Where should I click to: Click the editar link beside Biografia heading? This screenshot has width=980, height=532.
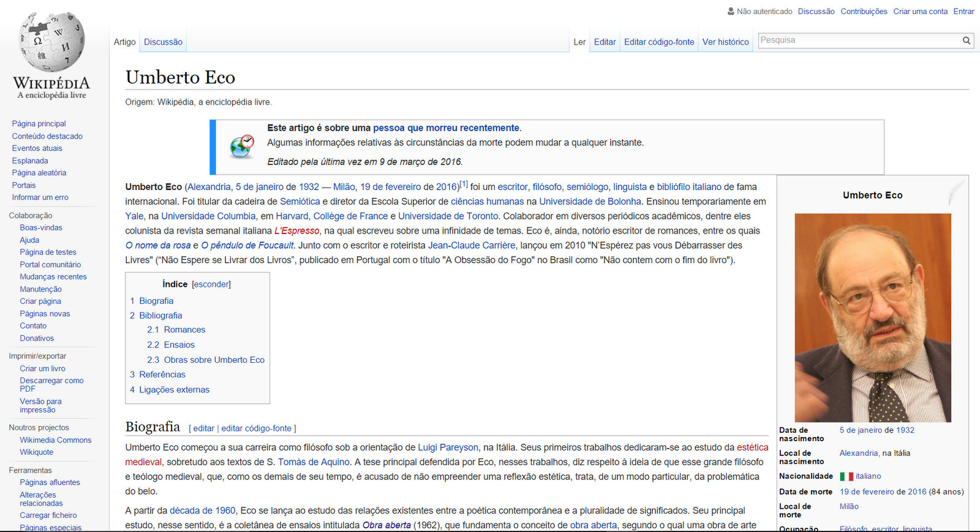[204, 428]
